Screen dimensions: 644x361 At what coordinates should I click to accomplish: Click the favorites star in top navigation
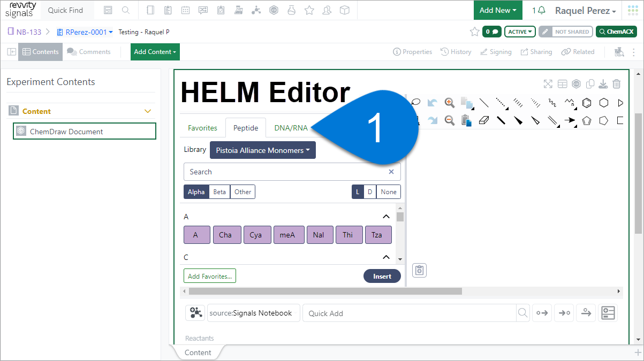click(309, 10)
